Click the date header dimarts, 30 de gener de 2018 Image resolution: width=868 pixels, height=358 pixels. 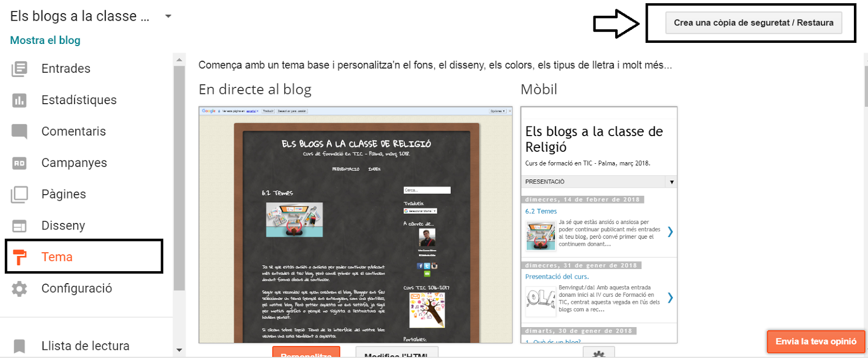pos(578,331)
